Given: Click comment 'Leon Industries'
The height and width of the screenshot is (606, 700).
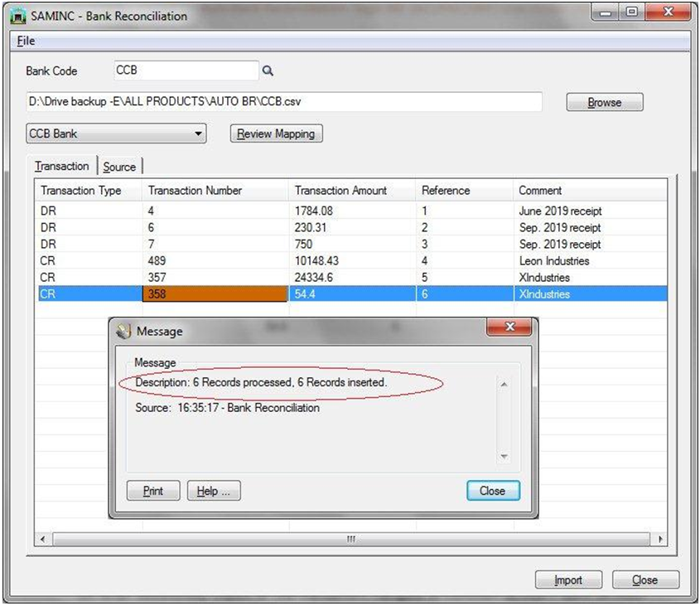Looking at the screenshot, I should point(554,261).
